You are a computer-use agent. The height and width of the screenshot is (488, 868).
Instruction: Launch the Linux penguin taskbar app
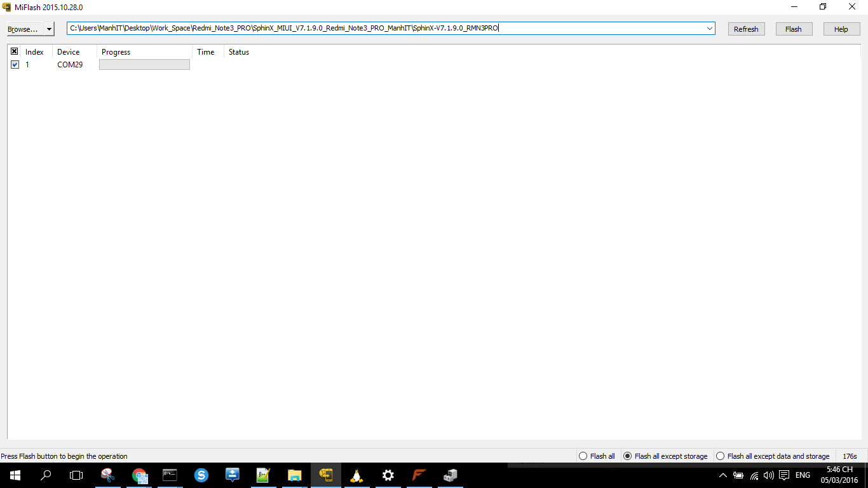coord(357,475)
